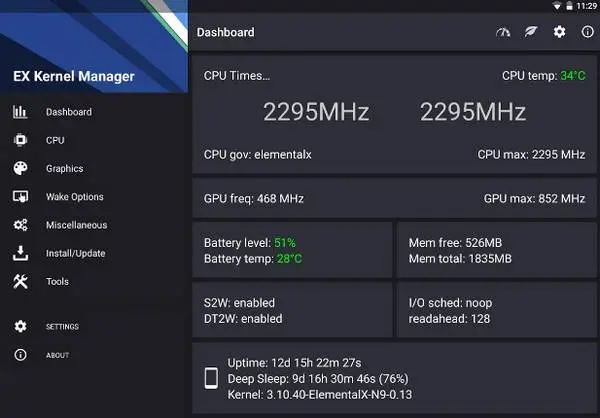
Task: Tap the Install/Update download icon
Action: [x=20, y=253]
